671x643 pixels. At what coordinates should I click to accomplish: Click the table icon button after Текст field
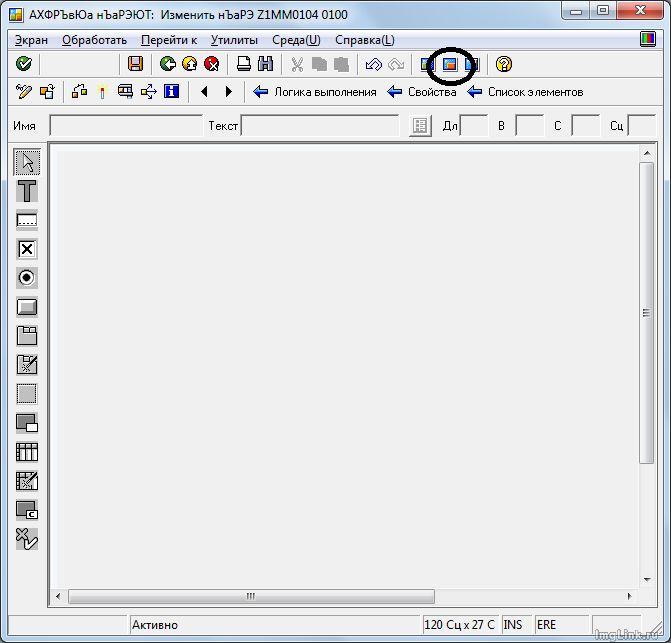click(420, 126)
